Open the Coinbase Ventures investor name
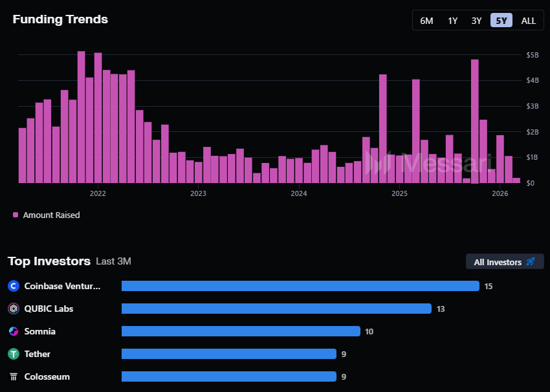The height and width of the screenshot is (392, 550). (62, 286)
